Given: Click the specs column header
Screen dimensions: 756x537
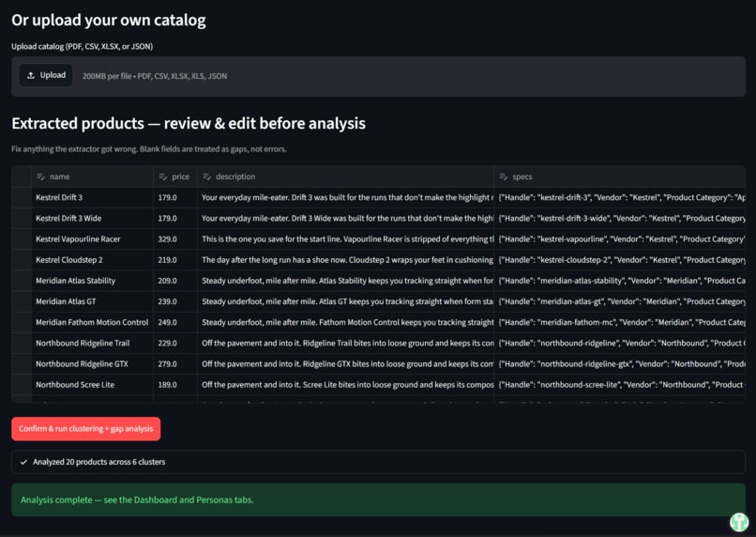Looking at the screenshot, I should pyautogui.click(x=620, y=176).
